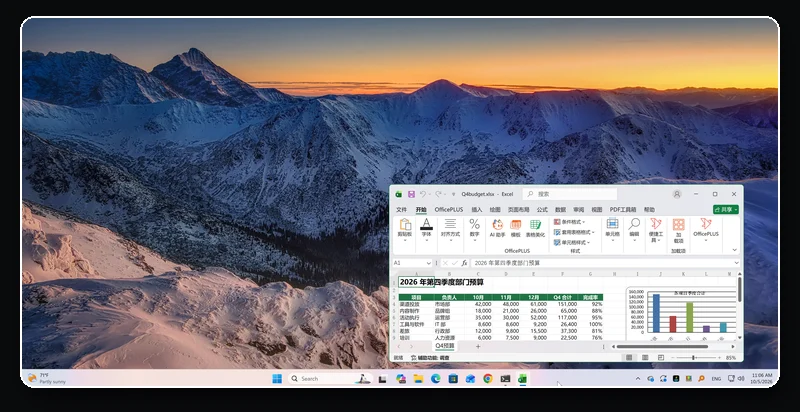Switch to Page Break Preview in status bar
The width and height of the screenshot is (800, 412).
point(661,358)
